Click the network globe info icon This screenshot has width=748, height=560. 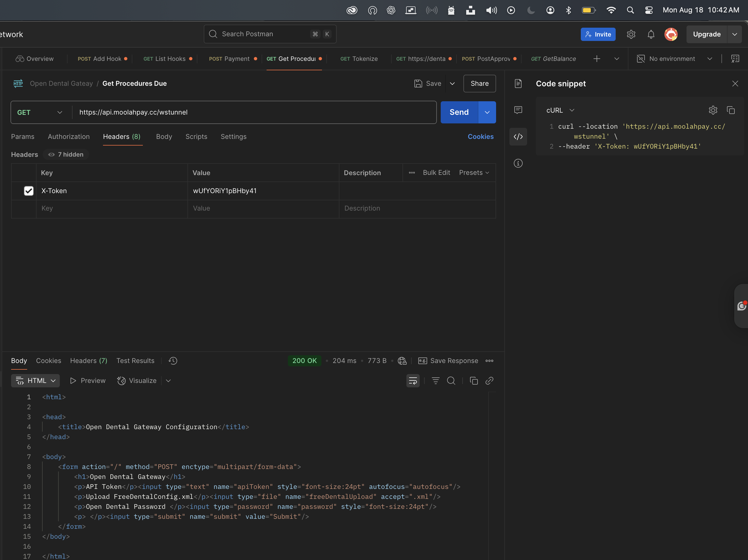(402, 361)
